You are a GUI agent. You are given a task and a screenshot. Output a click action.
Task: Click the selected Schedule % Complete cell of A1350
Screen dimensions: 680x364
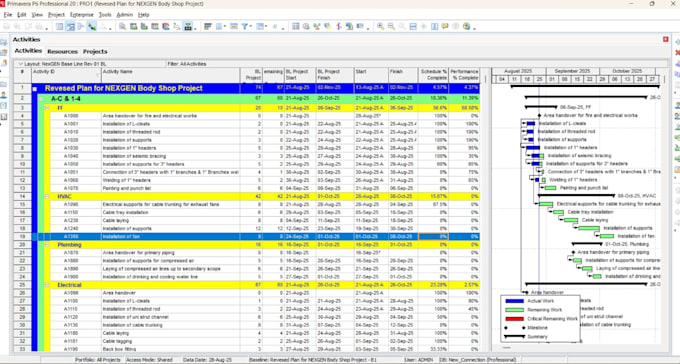(x=433, y=237)
